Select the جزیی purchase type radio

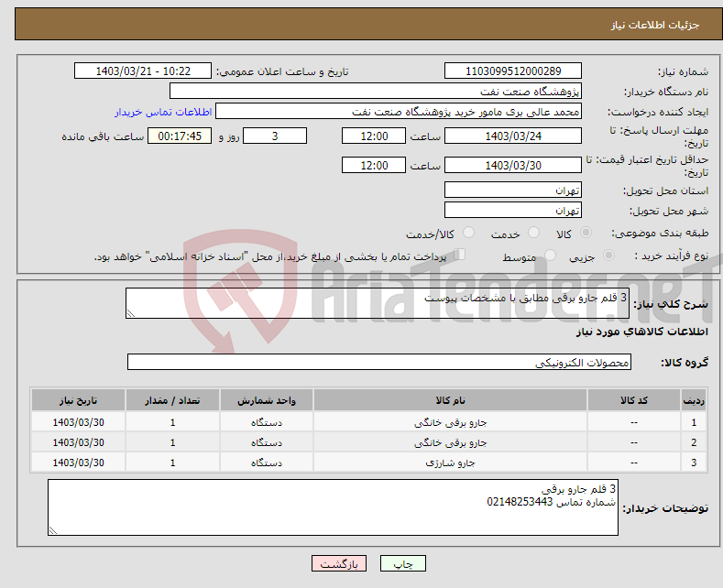click(608, 256)
